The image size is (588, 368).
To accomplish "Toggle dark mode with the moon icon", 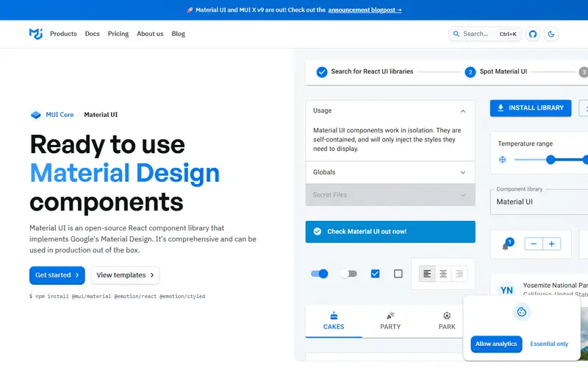I will 551,34.
